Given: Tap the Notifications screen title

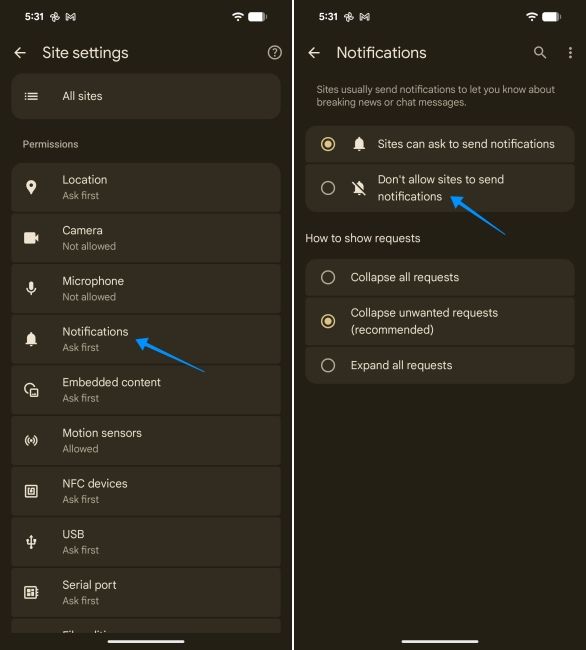Looking at the screenshot, I should 381,53.
